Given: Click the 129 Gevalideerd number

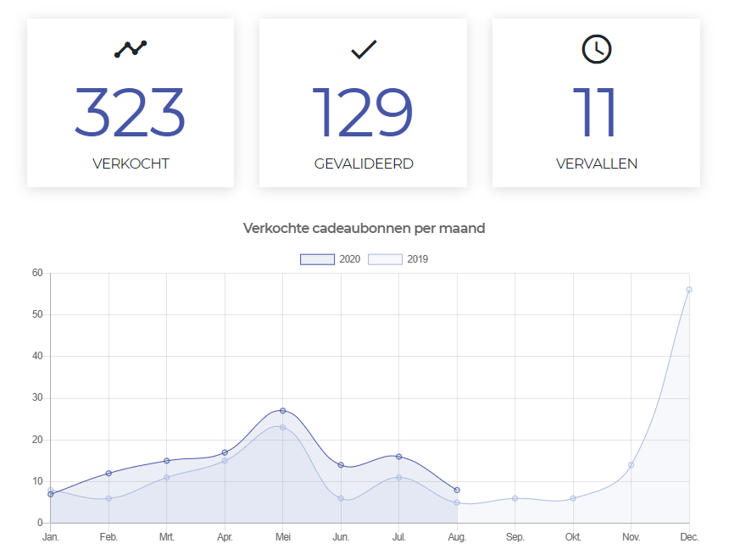Looking at the screenshot, I should tap(362, 113).
